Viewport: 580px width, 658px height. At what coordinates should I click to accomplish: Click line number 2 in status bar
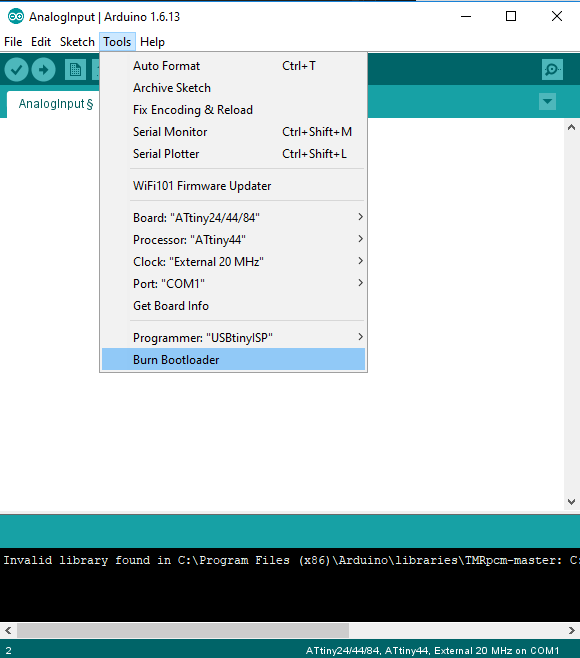click(8, 651)
